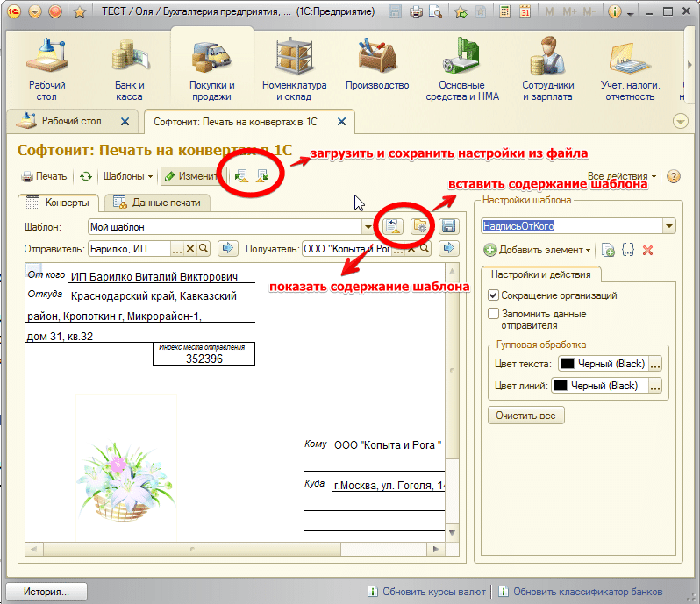This screenshot has width=700, height=604.
Task: Select Настройки и действия tab
Action: [540, 274]
